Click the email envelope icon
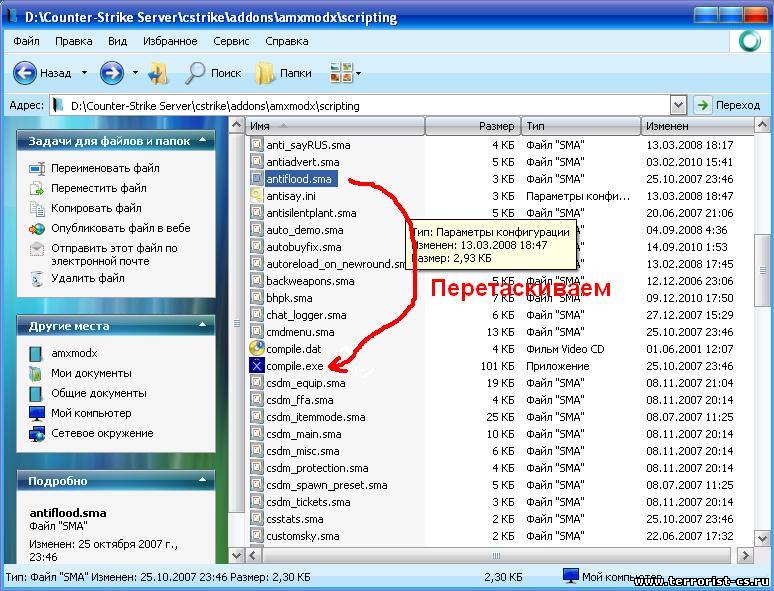The image size is (774, 591). pos(37,249)
